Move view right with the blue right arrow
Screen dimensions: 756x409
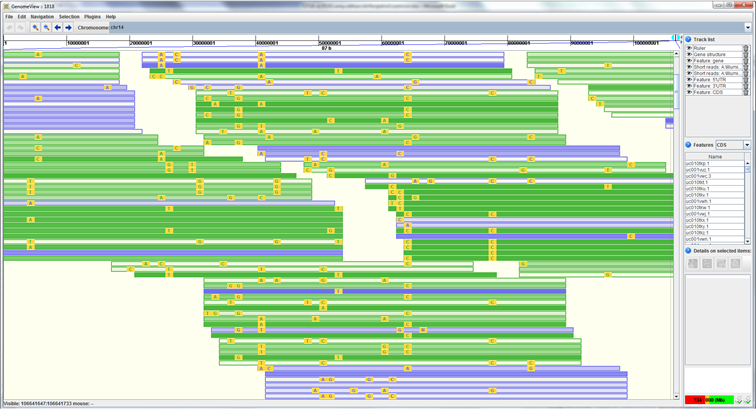click(68, 27)
